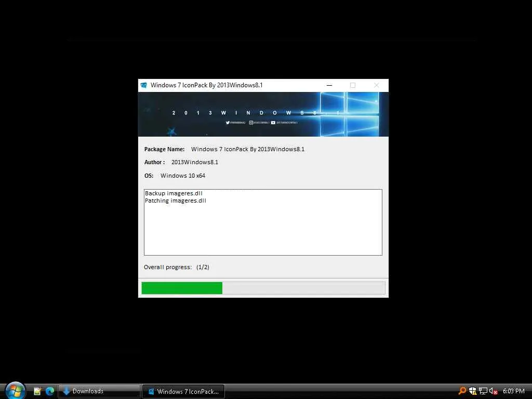The height and width of the screenshot is (399, 532).
Task: Click the Instagram icon in the banner
Action: (251, 123)
